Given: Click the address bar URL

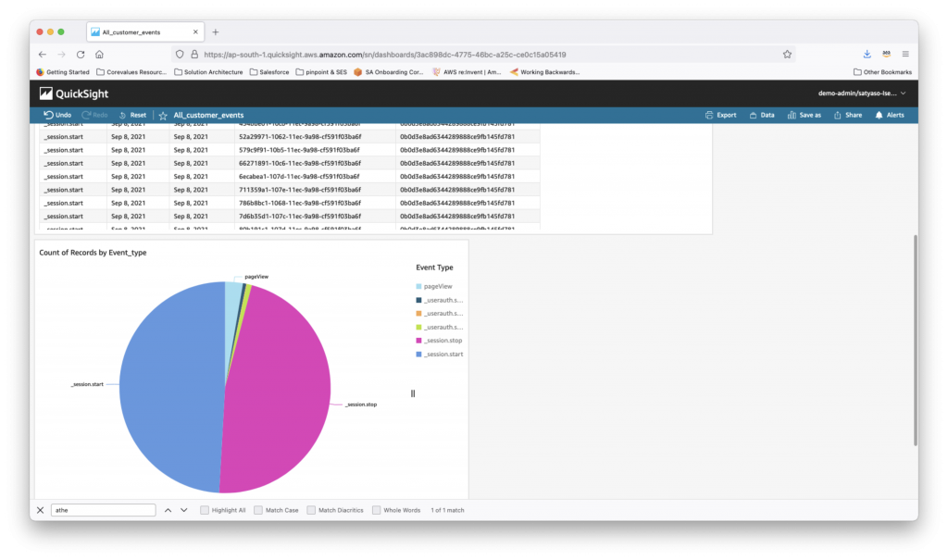Looking at the screenshot, I should tap(384, 55).
